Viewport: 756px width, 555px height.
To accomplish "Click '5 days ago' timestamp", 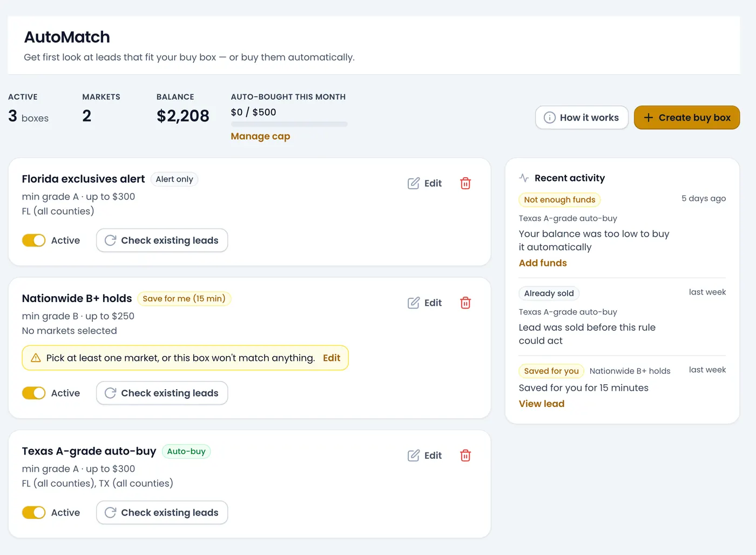I will coord(704,198).
